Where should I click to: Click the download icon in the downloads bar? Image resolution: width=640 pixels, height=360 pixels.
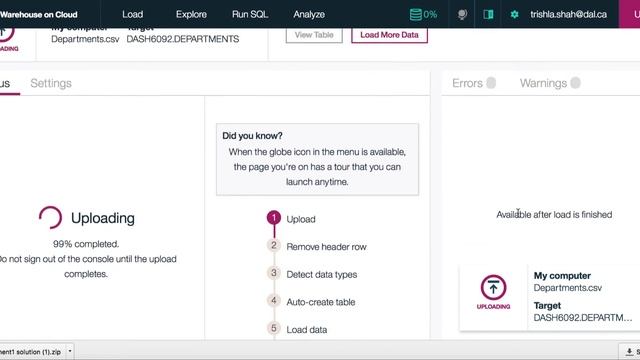tap(629, 351)
